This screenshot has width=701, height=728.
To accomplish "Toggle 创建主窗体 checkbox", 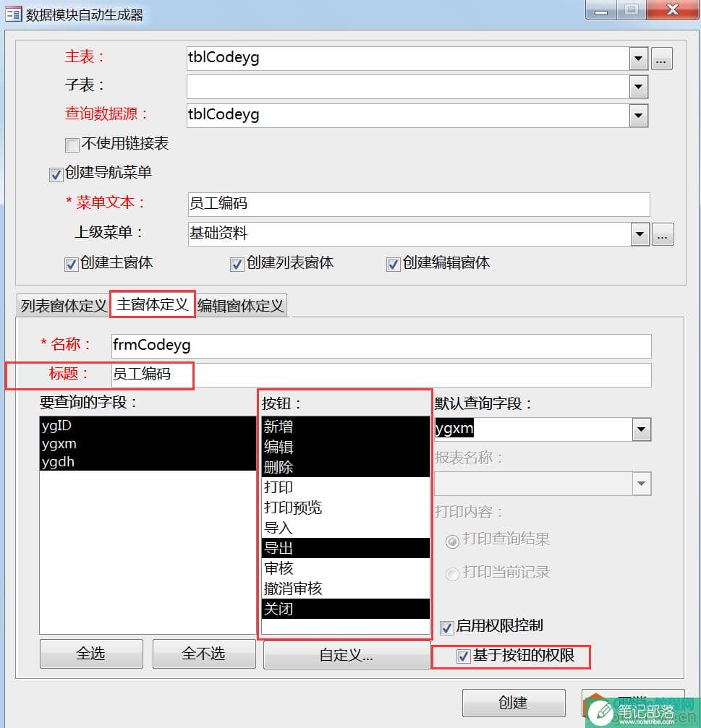I will (71, 264).
